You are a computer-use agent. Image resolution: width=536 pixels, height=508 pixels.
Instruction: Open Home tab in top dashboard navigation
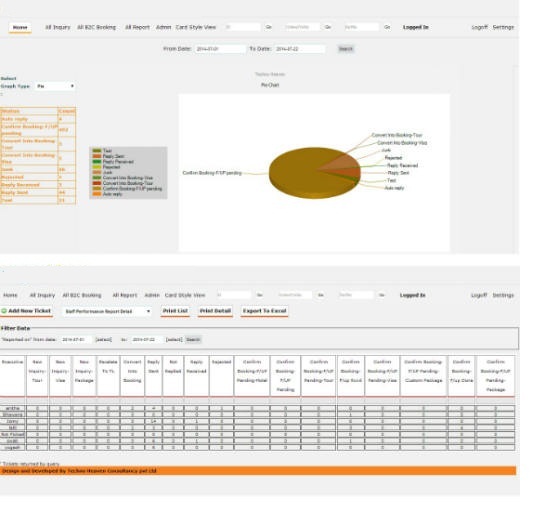point(20,27)
